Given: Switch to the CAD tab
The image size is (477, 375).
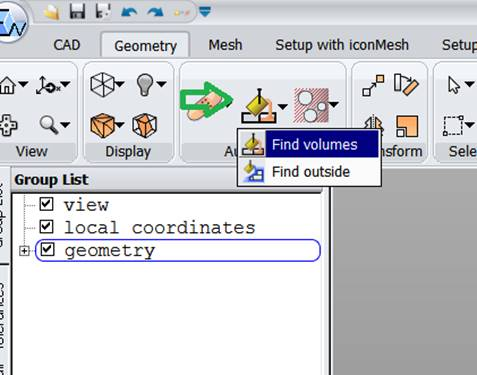Looking at the screenshot, I should (67, 45).
